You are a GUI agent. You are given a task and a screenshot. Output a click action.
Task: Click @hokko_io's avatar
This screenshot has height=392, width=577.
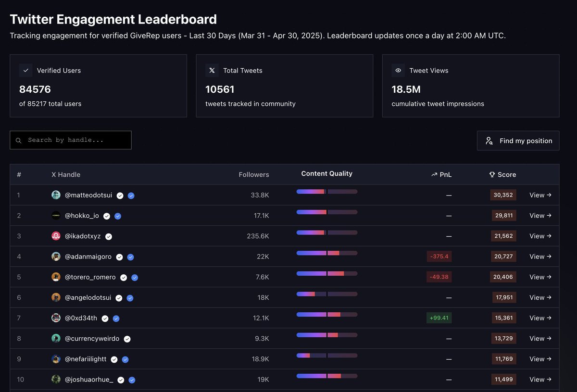[x=56, y=216]
